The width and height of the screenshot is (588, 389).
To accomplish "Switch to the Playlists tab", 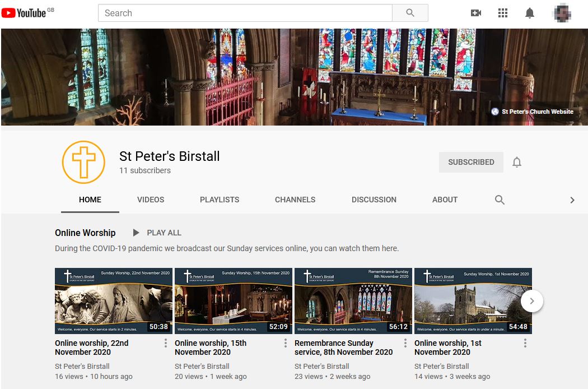I will [x=220, y=200].
